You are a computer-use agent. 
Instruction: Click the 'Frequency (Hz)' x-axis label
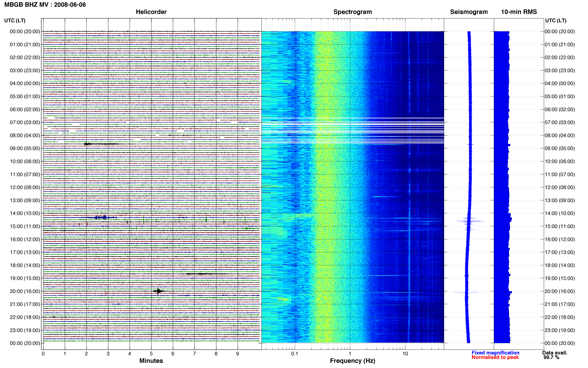click(x=352, y=361)
